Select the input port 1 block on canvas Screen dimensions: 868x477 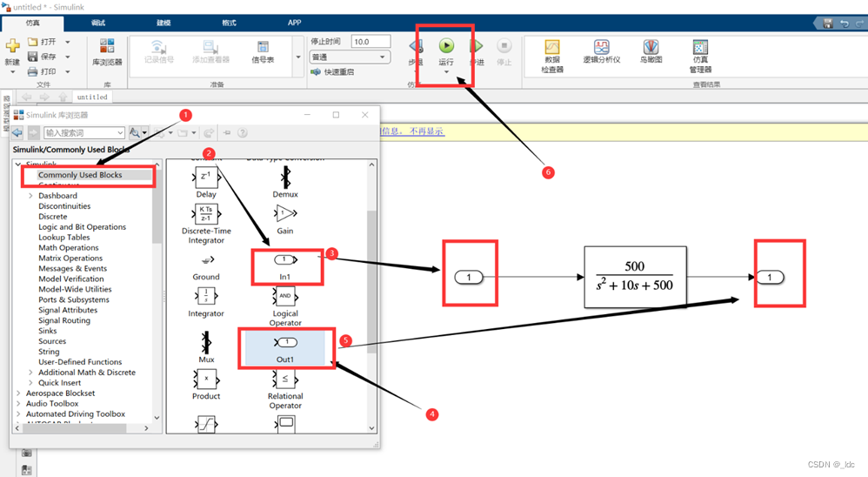pyautogui.click(x=468, y=277)
